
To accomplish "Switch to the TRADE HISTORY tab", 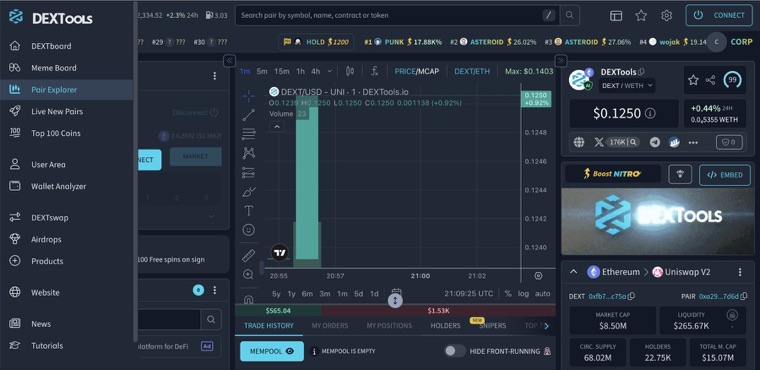I will [x=269, y=325].
